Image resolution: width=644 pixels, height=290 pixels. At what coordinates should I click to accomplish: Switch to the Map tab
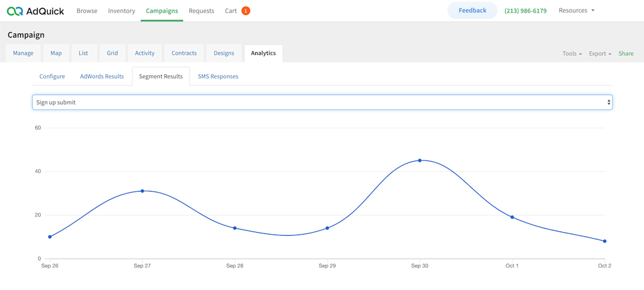(56, 53)
